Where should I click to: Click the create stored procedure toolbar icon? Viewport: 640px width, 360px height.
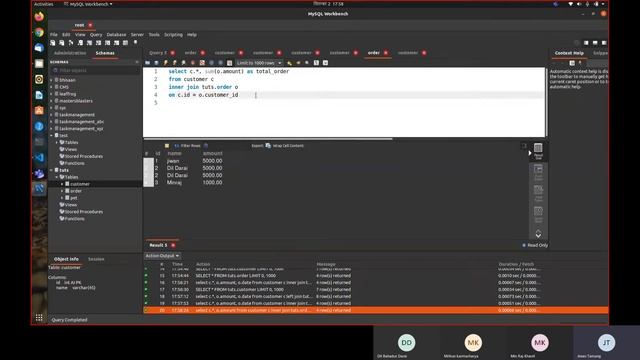(x=107, y=43)
